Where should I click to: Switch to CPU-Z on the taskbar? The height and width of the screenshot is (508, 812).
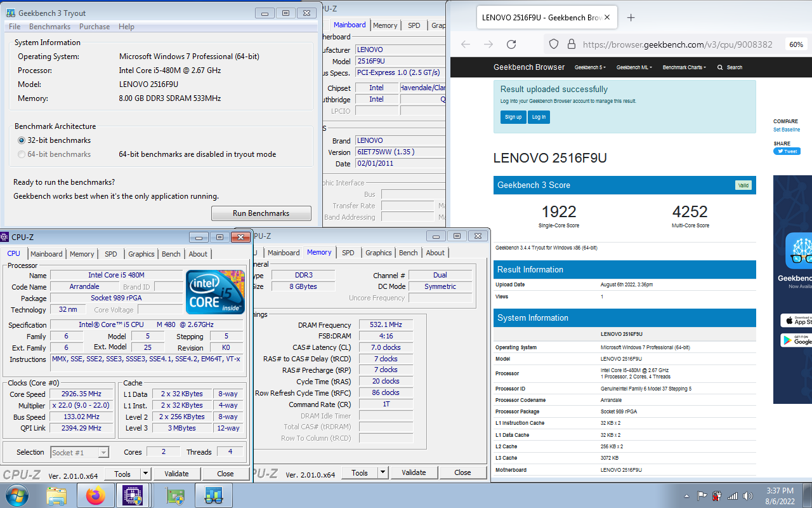click(133, 495)
